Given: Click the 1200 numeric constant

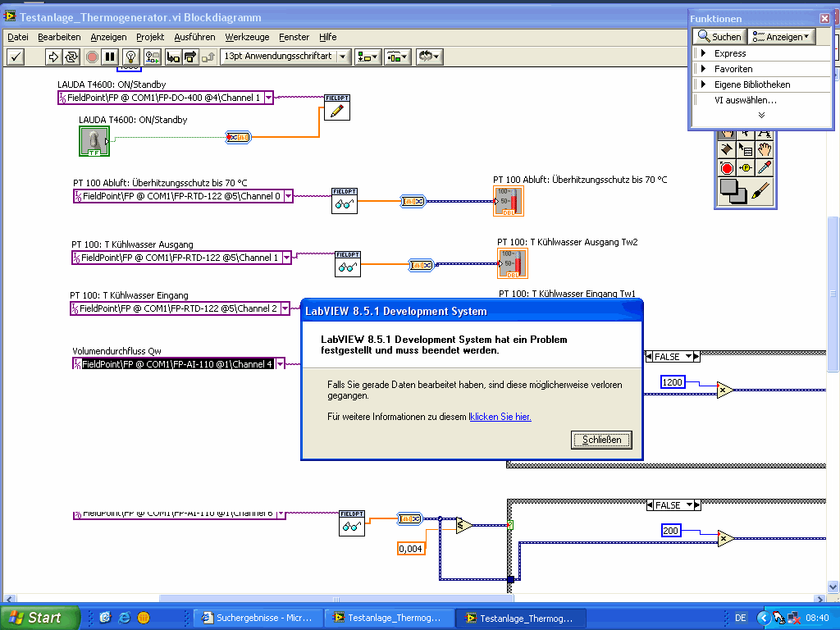Looking at the screenshot, I should [673, 382].
